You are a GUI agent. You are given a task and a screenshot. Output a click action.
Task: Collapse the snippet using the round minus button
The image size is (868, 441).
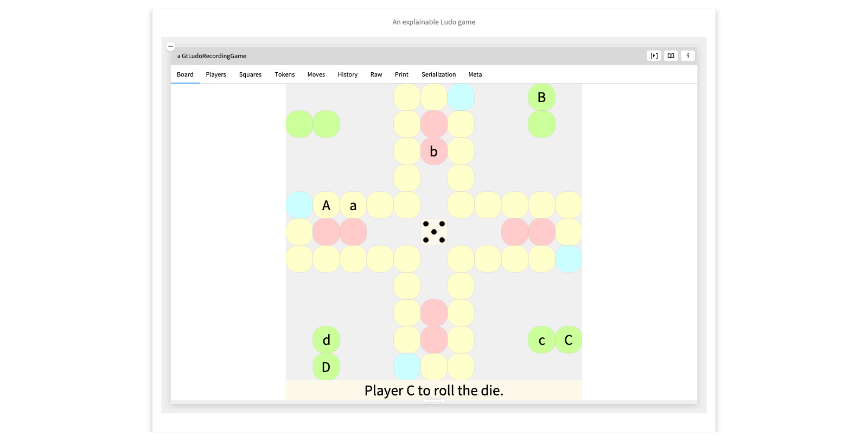click(x=170, y=47)
